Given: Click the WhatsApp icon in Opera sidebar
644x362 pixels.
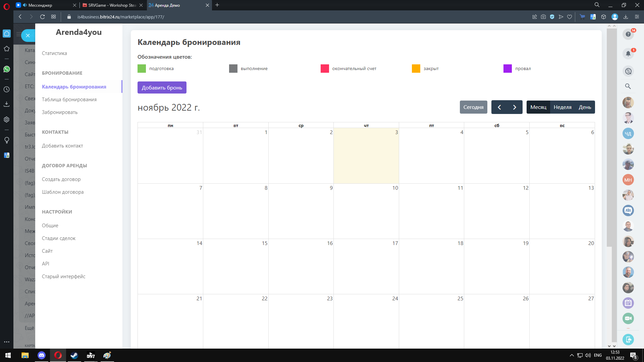Looking at the screenshot, I should tap(7, 69).
